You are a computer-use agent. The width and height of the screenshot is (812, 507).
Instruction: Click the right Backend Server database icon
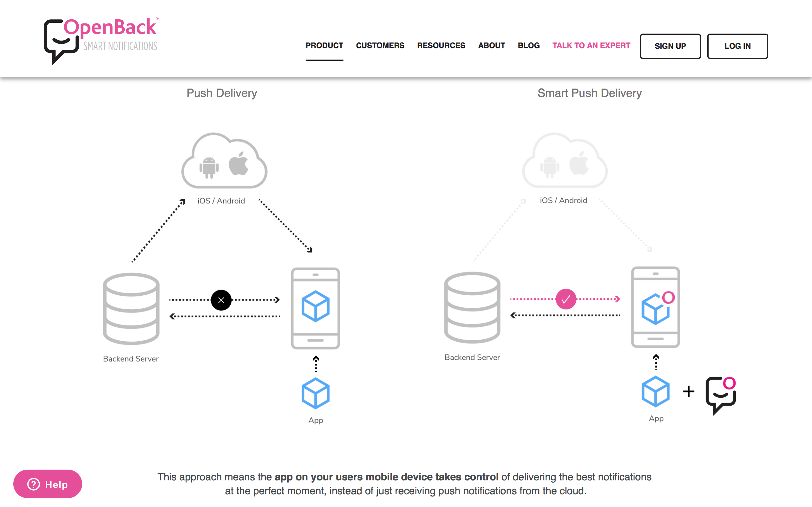472,307
